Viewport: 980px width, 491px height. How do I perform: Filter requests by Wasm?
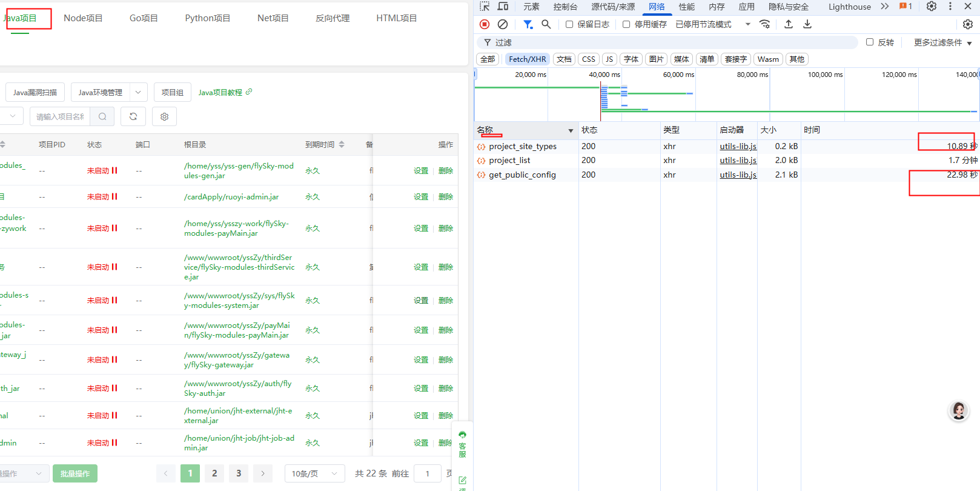[768, 59]
